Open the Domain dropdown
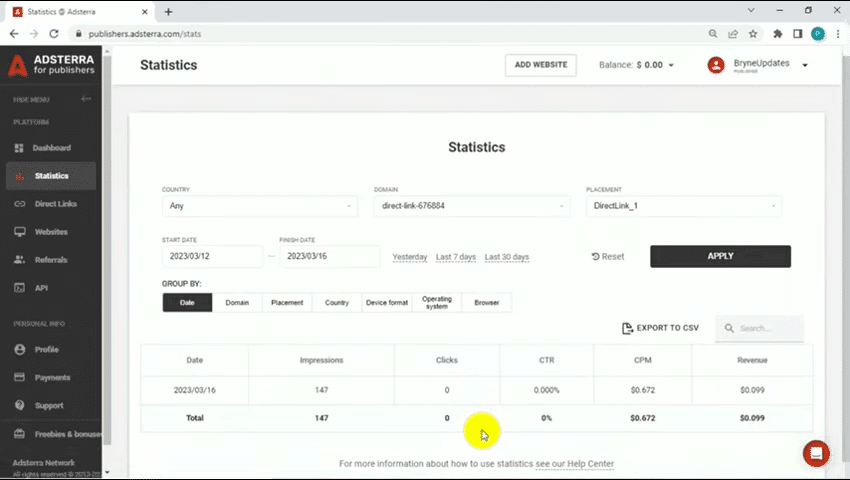The height and width of the screenshot is (480, 850). point(472,206)
